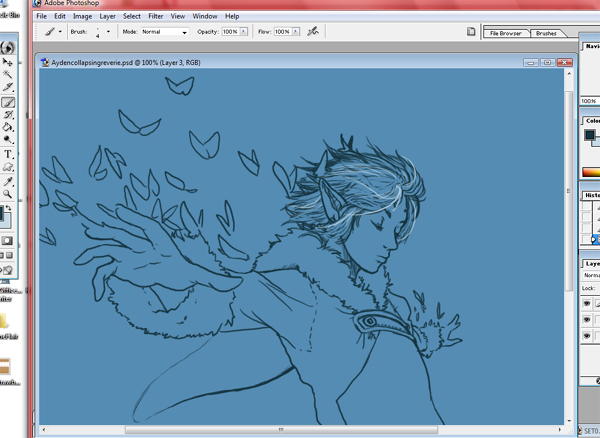The width and height of the screenshot is (600, 438).
Task: Click the yellow folder icon on desktop
Action: 4,321
